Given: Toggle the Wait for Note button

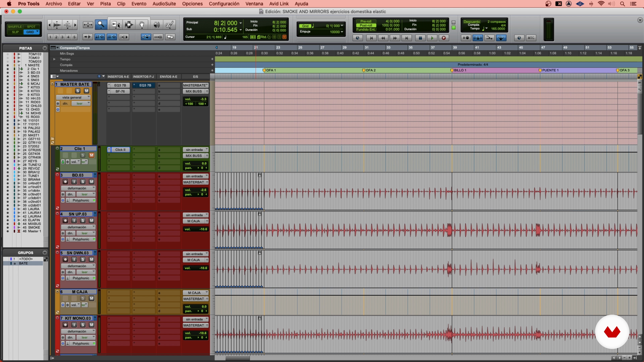Looking at the screenshot, I should [466, 38].
